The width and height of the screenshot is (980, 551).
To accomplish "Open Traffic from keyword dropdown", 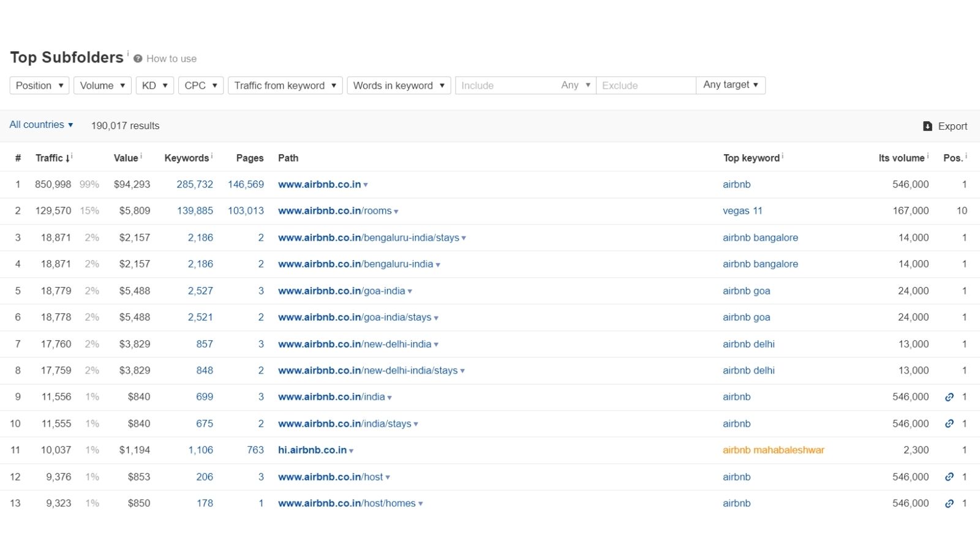I will tap(285, 86).
